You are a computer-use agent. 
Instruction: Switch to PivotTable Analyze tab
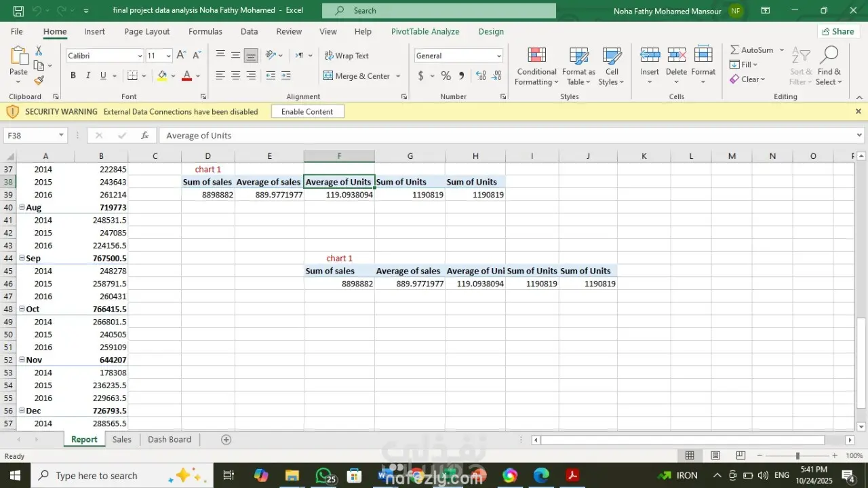425,31
